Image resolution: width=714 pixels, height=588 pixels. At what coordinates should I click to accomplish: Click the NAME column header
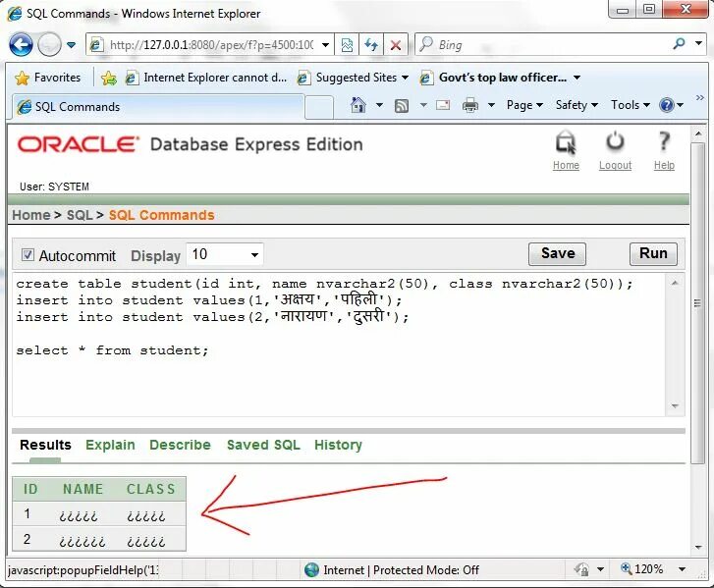pyautogui.click(x=82, y=489)
